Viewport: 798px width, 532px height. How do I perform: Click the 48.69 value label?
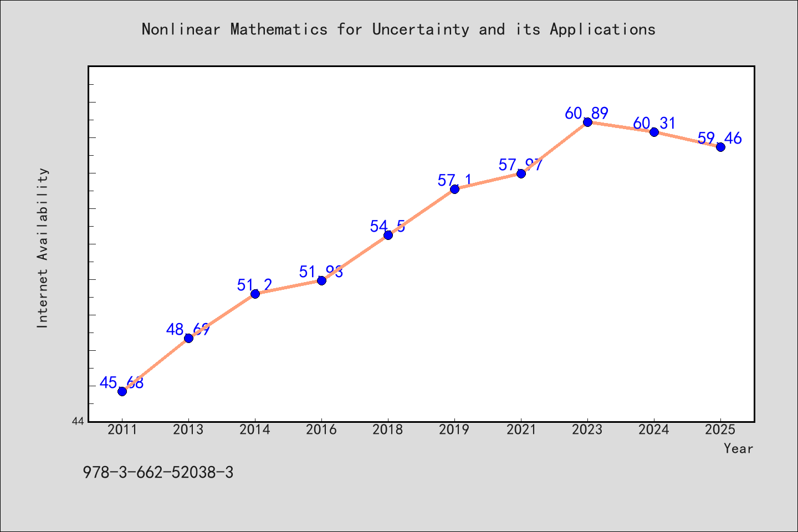point(188,329)
